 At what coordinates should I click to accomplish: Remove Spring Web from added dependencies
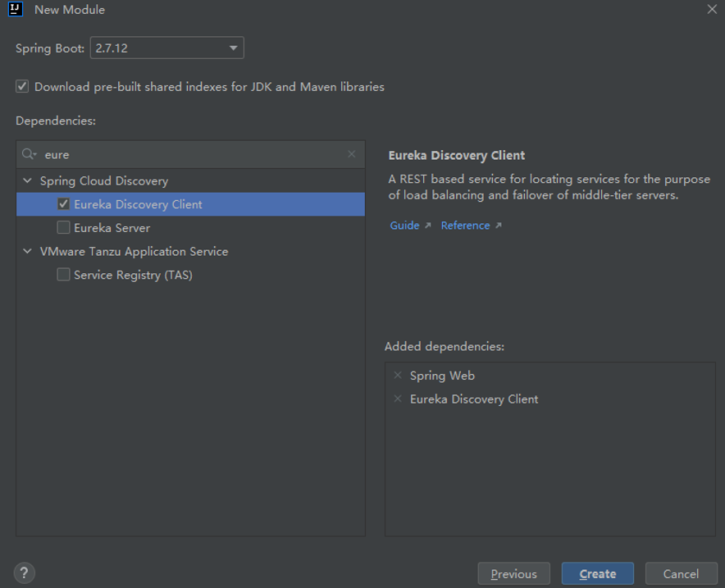[398, 376]
